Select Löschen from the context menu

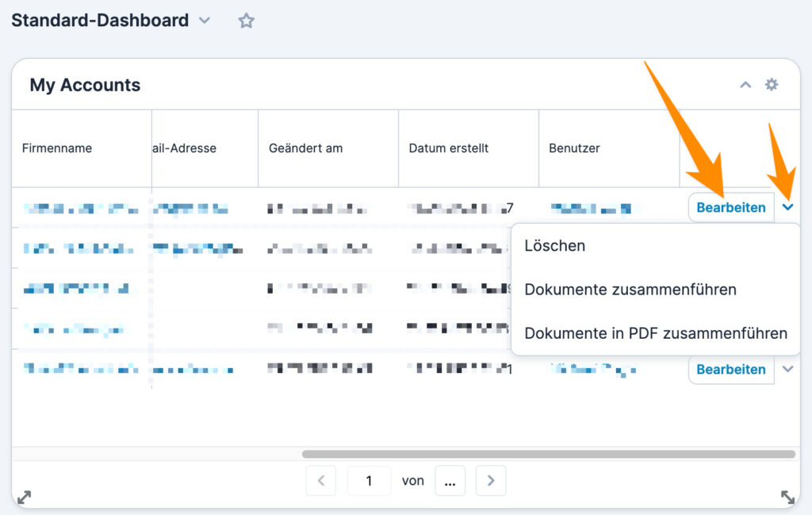coord(555,246)
